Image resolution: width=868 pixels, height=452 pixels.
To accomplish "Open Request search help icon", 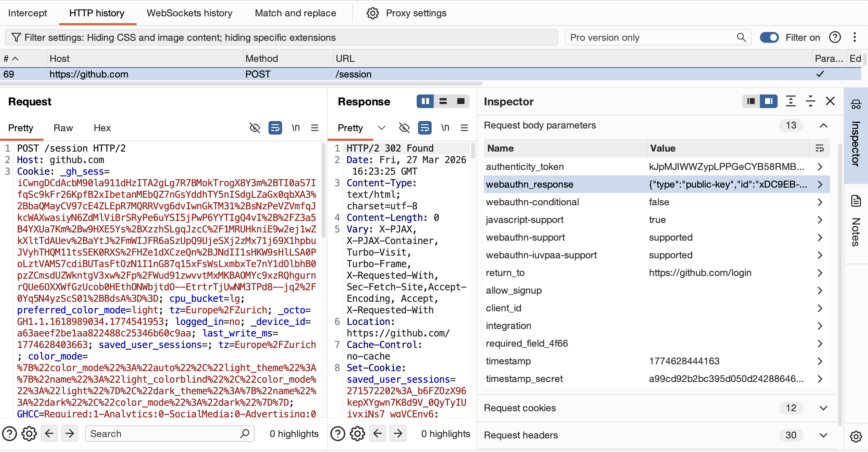I will pyautogui.click(x=10, y=434).
